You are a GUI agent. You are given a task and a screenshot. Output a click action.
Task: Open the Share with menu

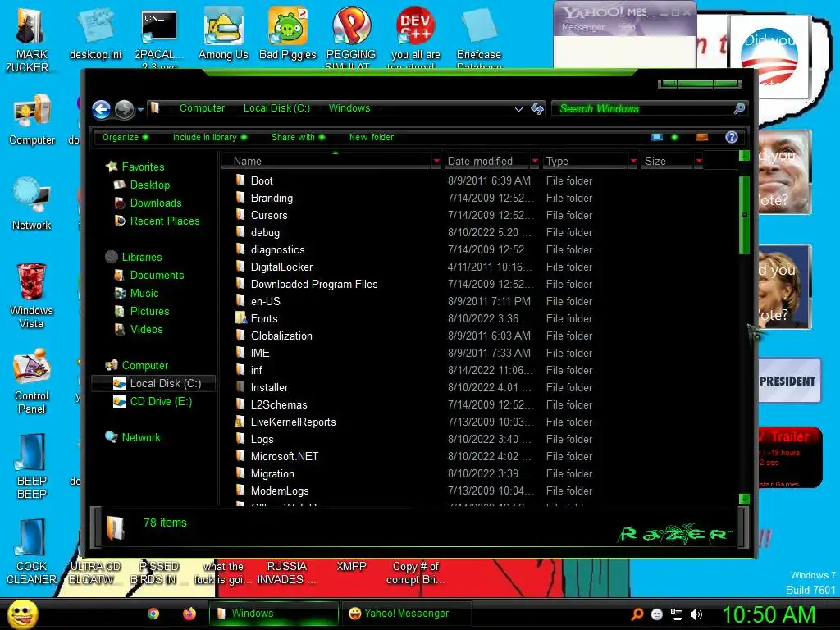tap(298, 137)
